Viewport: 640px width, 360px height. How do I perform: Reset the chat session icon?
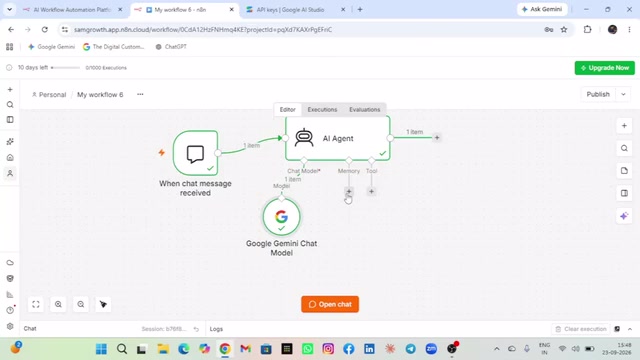[196, 329]
